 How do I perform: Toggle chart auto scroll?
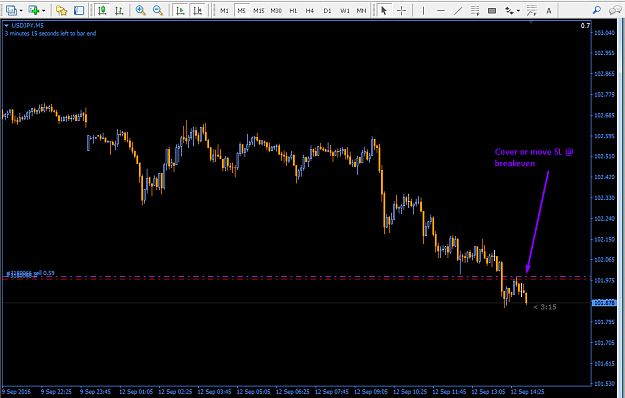point(180,10)
